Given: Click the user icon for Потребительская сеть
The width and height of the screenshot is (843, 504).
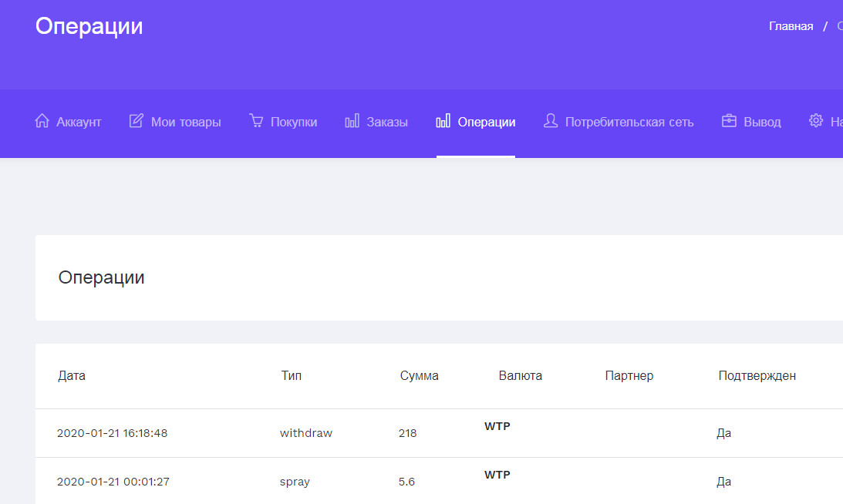Looking at the screenshot, I should click(x=550, y=122).
